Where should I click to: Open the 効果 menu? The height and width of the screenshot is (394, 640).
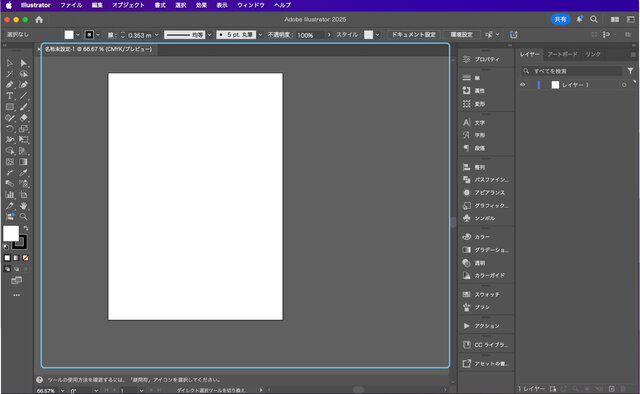click(x=201, y=5)
